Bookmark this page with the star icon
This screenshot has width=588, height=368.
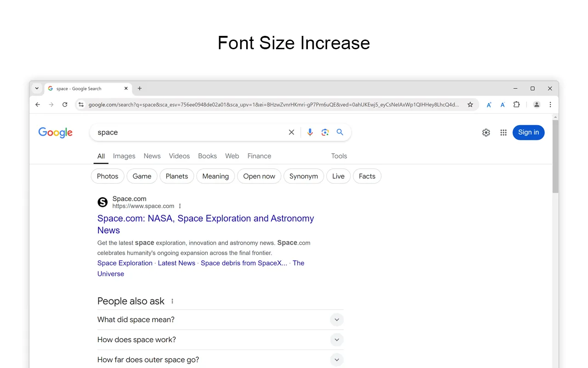tap(470, 104)
